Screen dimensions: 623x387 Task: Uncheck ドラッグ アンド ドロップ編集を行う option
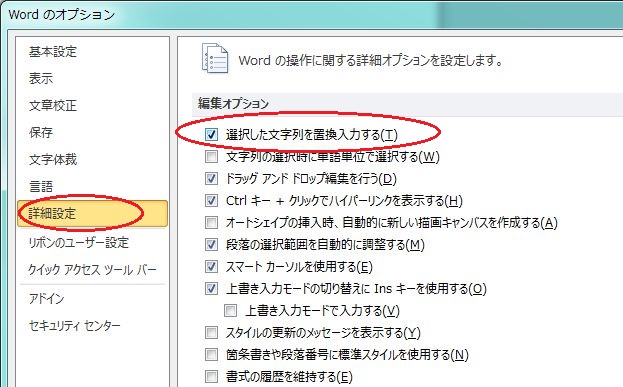click(211, 178)
